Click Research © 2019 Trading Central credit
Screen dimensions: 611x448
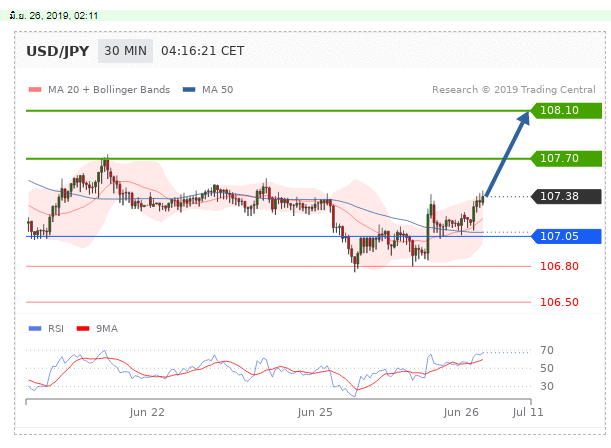(514, 90)
